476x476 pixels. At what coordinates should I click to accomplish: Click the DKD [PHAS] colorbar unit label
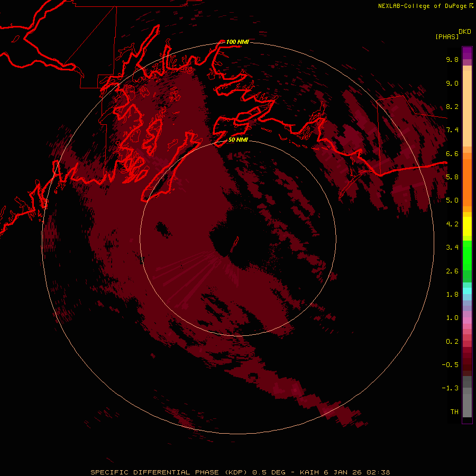click(x=453, y=34)
